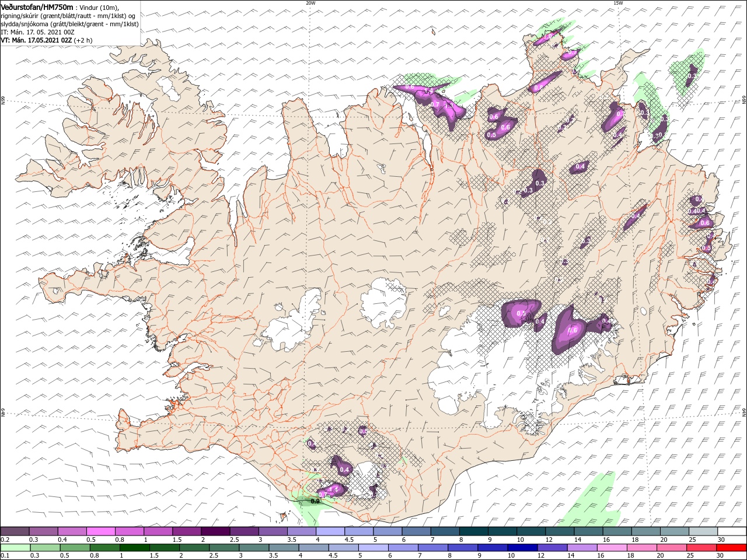Select the bright red 30 swatch in the bottom legend
The image size is (747, 560).
731,548
